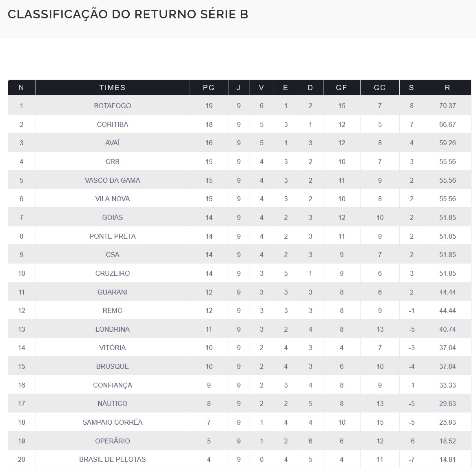Select the GUARANI team name
This screenshot has width=476, height=472.
click(x=112, y=292)
